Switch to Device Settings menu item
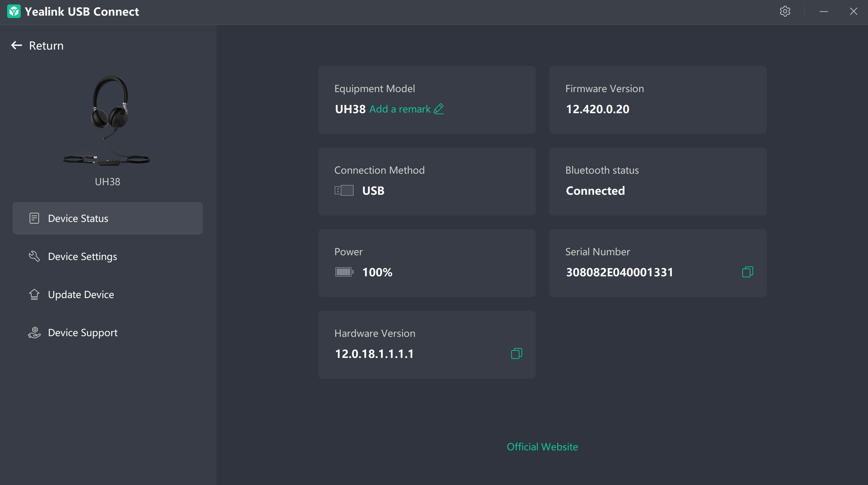The width and height of the screenshot is (868, 485). (x=83, y=256)
